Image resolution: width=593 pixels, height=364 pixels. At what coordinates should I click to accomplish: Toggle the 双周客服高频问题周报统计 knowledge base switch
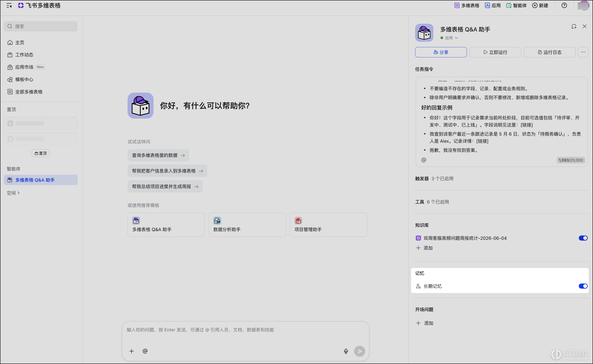[583, 238]
